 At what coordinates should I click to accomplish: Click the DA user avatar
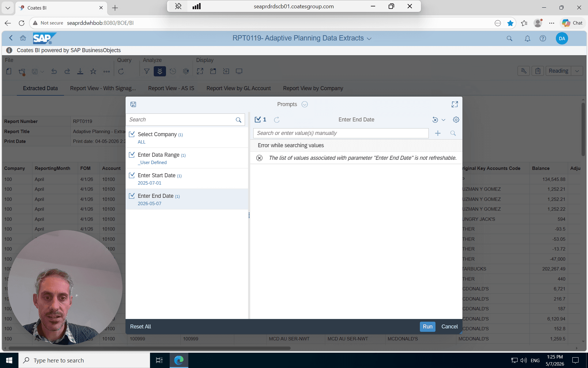tap(562, 38)
